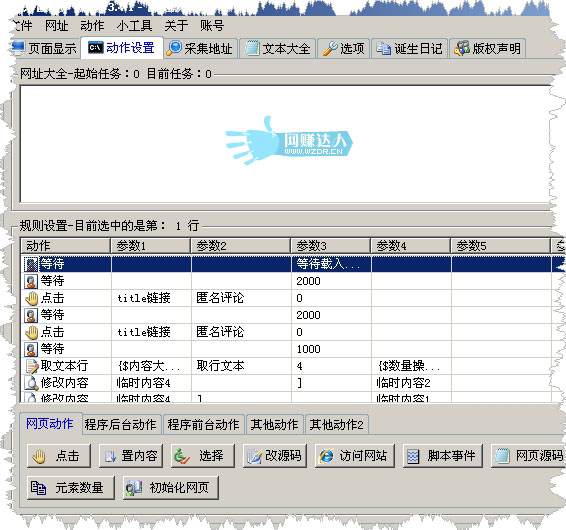Click the 参数4 column header

411,246
